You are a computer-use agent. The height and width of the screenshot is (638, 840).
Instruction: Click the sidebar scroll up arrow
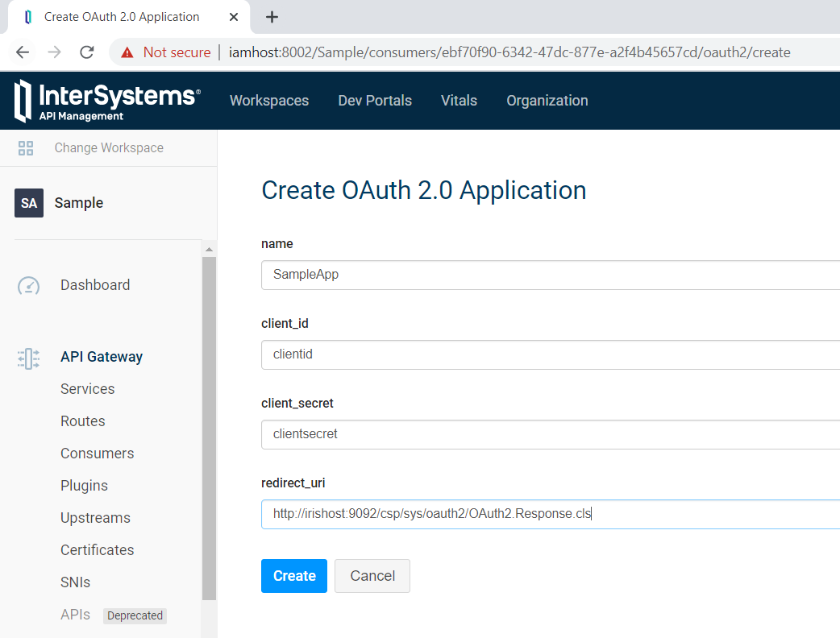click(209, 250)
